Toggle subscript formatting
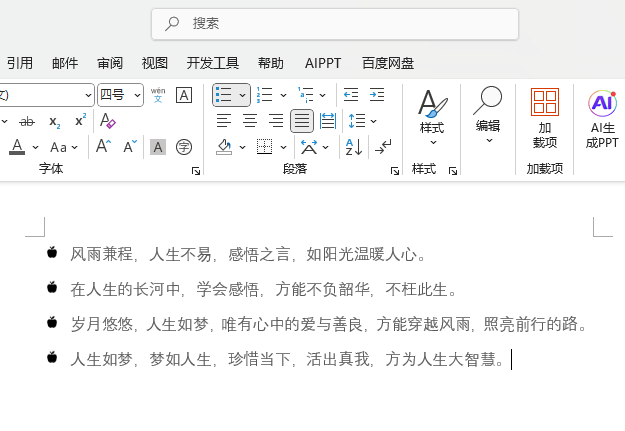 click(55, 121)
